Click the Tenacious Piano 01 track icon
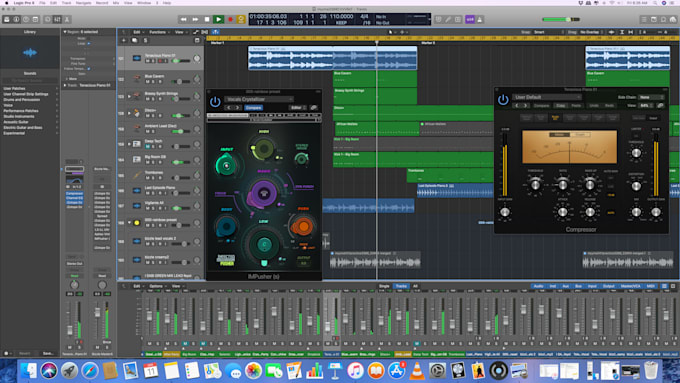 pyautogui.click(x=137, y=58)
